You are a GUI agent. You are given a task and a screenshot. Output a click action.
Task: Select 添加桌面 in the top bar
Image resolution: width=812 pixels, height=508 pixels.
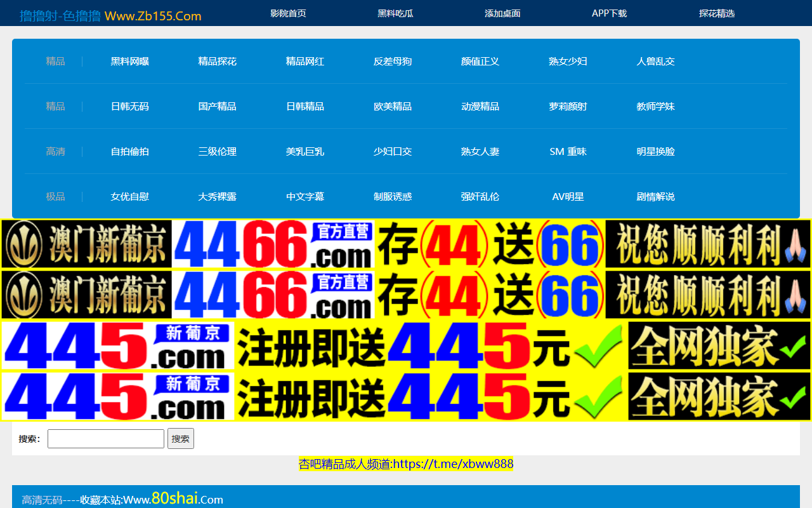point(502,13)
